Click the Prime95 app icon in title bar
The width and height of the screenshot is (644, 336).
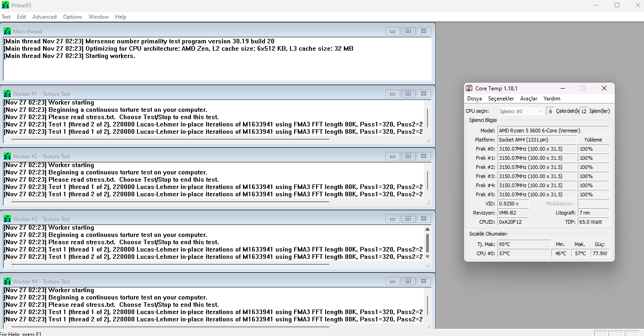[5, 5]
